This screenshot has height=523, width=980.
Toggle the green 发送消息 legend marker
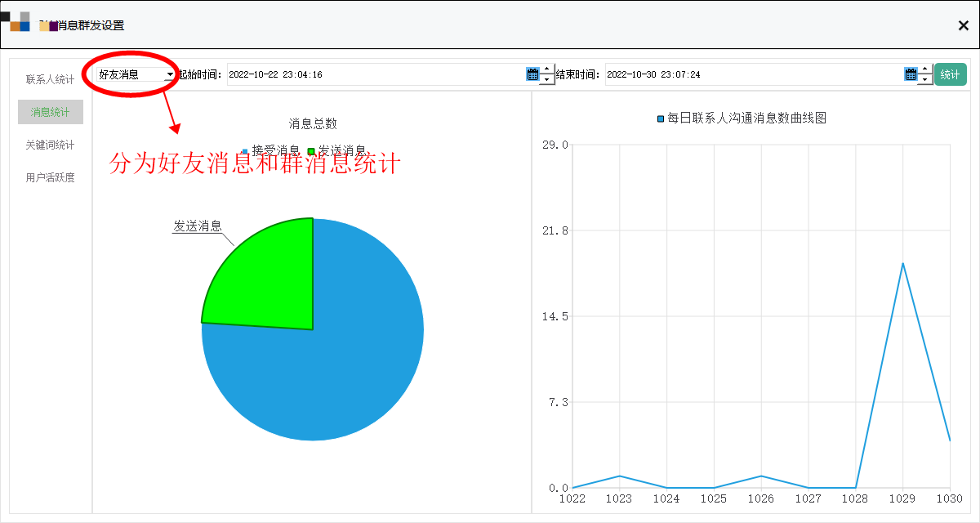point(311,151)
